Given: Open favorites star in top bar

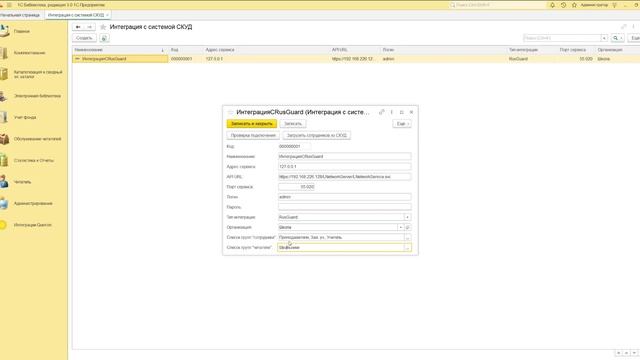Looking at the screenshot, I should pos(574,5).
